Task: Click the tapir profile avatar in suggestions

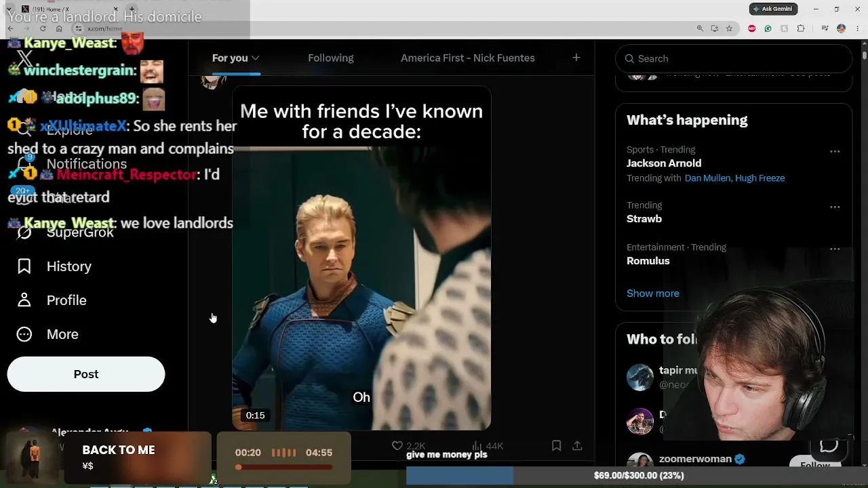Action: [x=639, y=378]
